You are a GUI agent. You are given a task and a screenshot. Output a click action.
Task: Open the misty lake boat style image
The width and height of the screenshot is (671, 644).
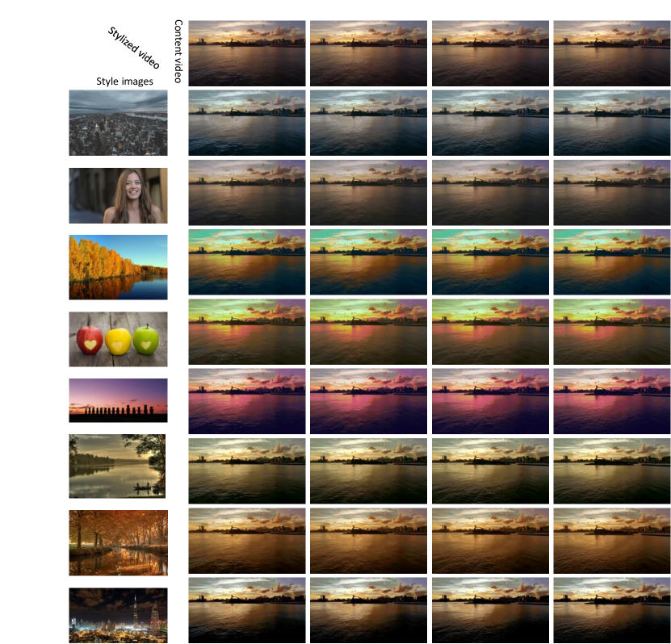click(117, 466)
